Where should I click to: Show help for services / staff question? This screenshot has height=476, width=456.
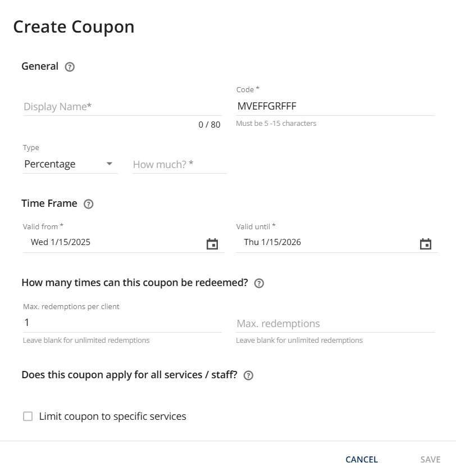tap(248, 375)
